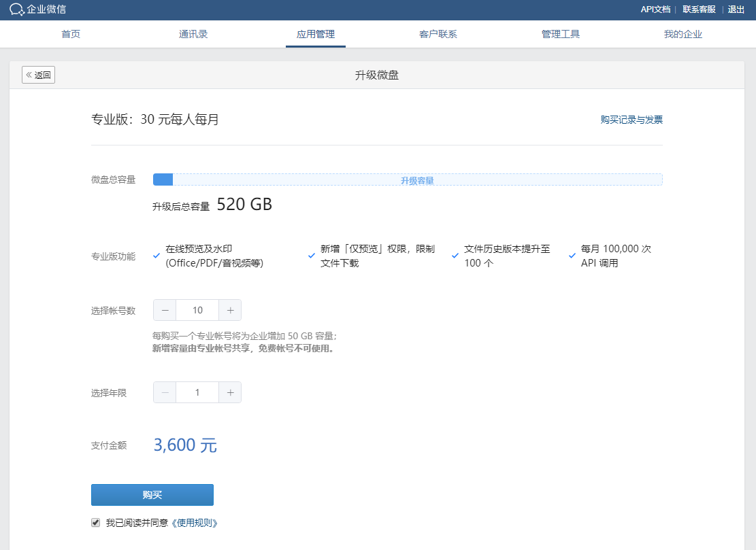Decrease the 选择年限 year count
This screenshot has height=550, width=756.
point(165,392)
